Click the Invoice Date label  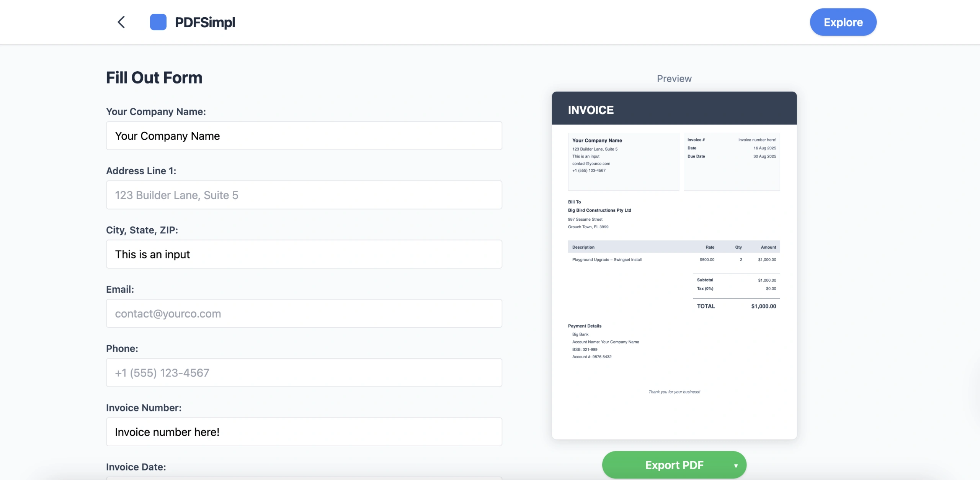pos(136,467)
